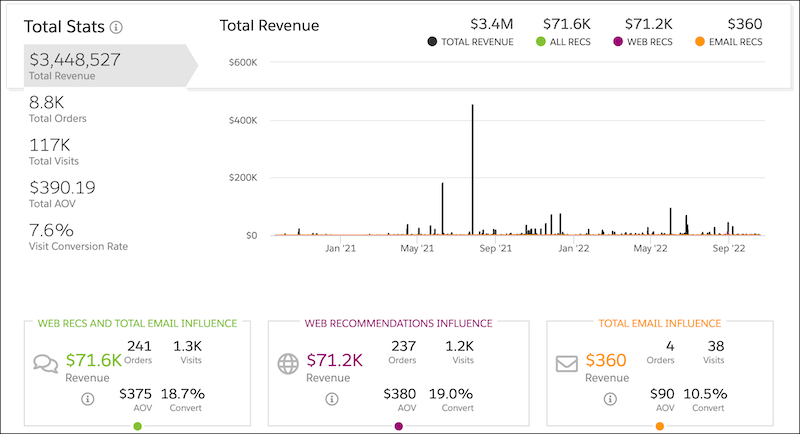Click the orange $360 revenue figure

click(x=606, y=360)
